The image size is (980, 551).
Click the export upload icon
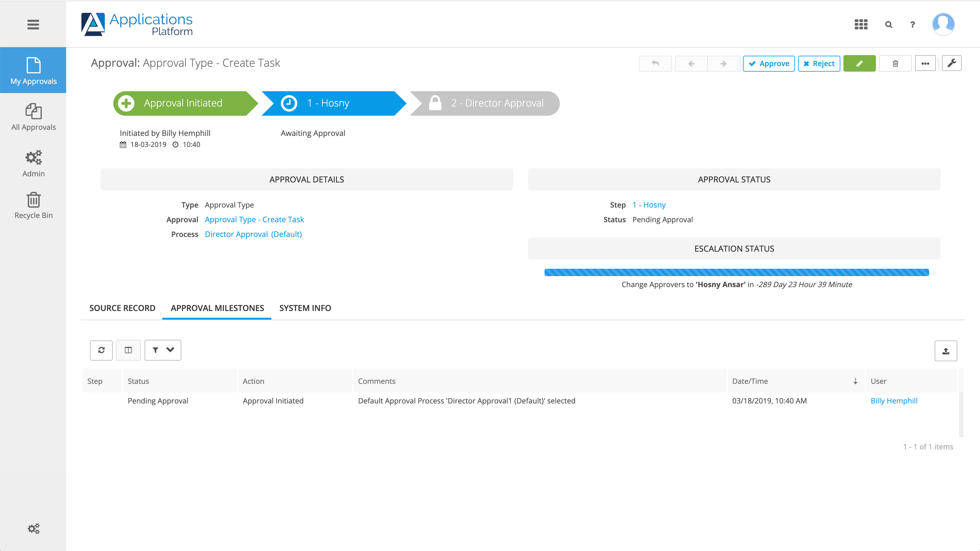[x=946, y=351]
